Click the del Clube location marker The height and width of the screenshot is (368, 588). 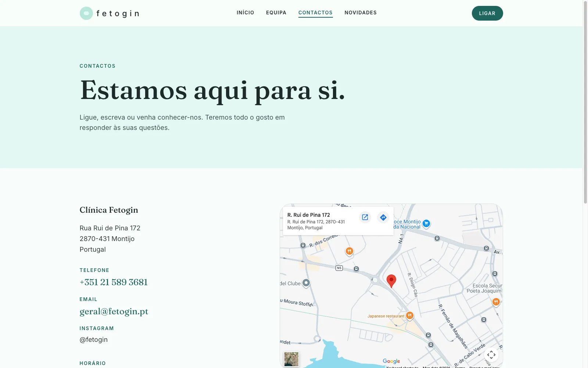pyautogui.click(x=306, y=283)
